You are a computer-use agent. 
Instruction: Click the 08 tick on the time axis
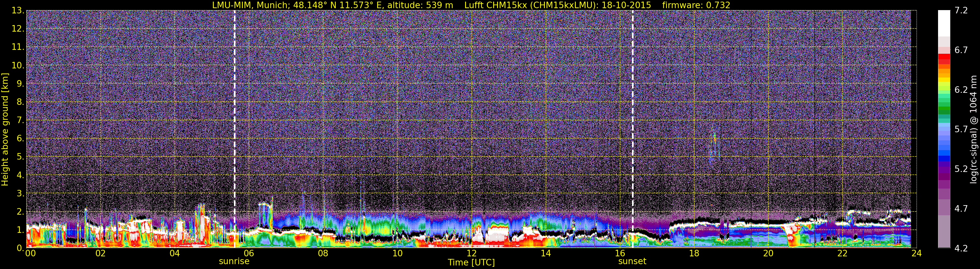pyautogui.click(x=323, y=253)
